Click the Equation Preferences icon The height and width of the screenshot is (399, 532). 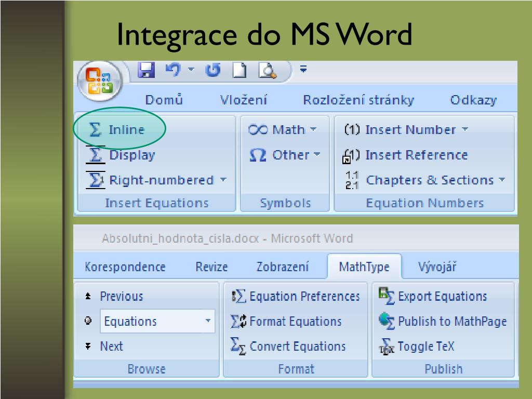pyautogui.click(x=238, y=297)
